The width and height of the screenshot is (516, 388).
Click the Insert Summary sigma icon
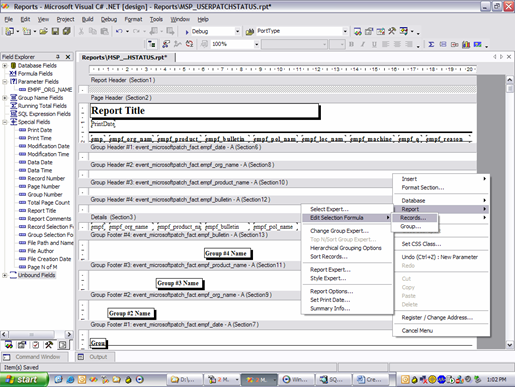431,44
